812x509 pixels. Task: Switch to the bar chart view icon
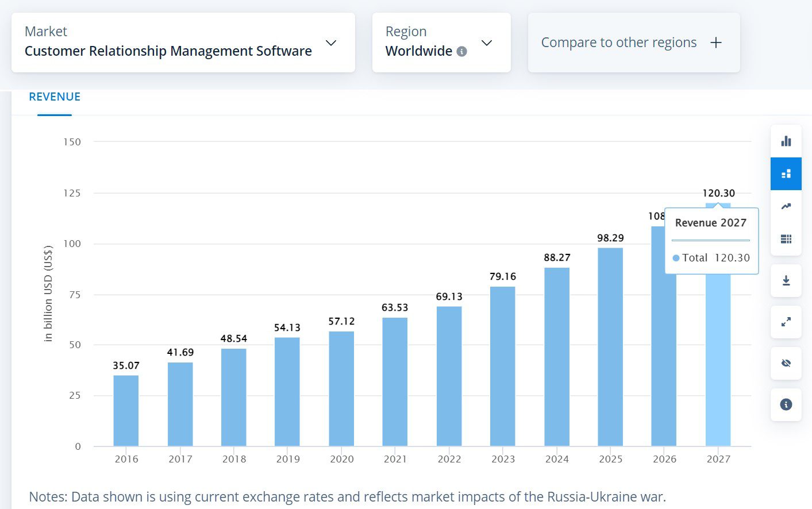point(786,140)
